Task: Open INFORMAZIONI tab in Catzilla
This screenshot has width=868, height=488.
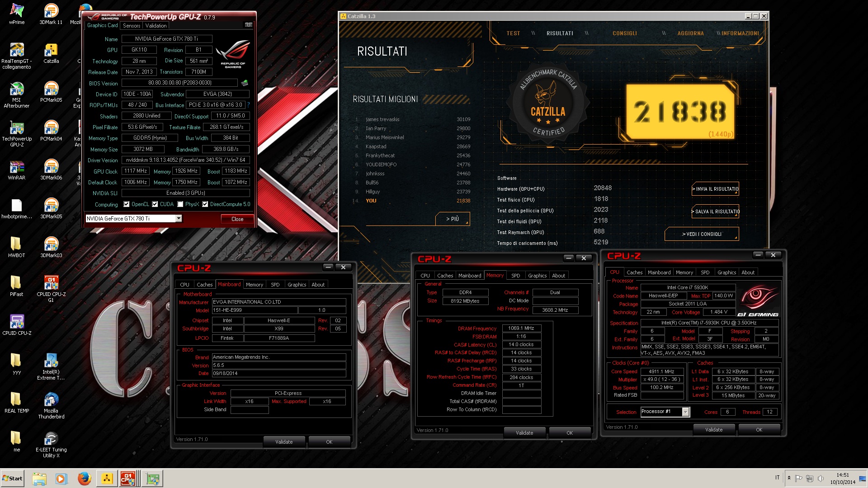Action: (x=740, y=33)
